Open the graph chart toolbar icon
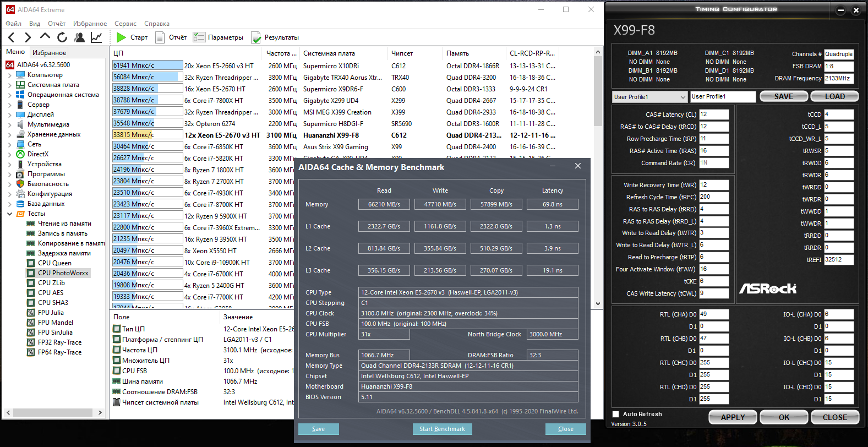The image size is (868, 447). [96, 37]
